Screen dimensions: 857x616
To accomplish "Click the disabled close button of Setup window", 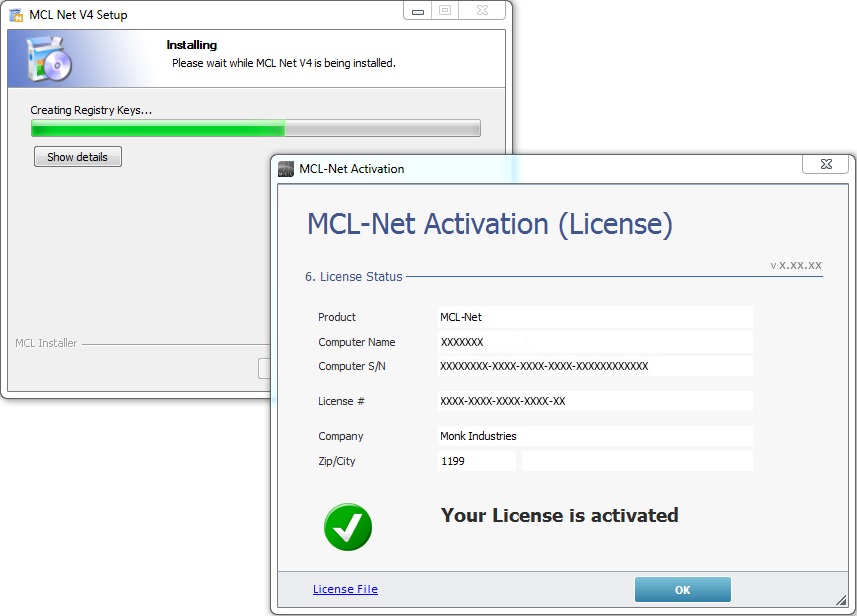I will click(482, 10).
